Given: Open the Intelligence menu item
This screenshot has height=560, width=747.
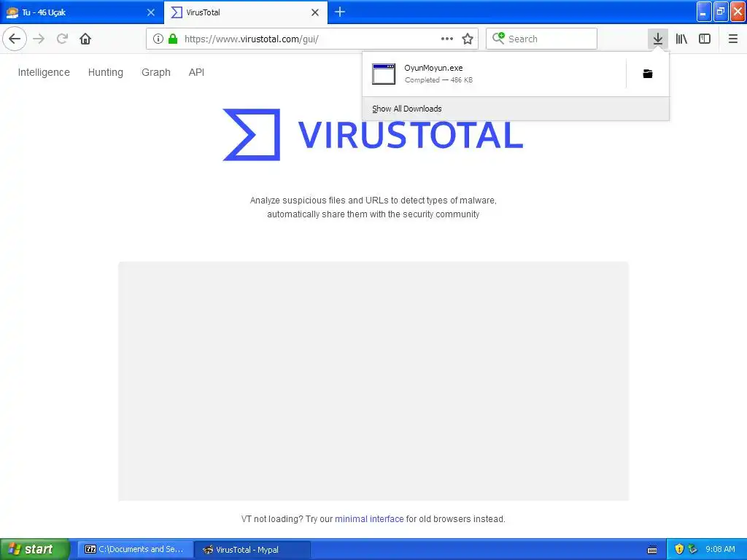Looking at the screenshot, I should 44,72.
